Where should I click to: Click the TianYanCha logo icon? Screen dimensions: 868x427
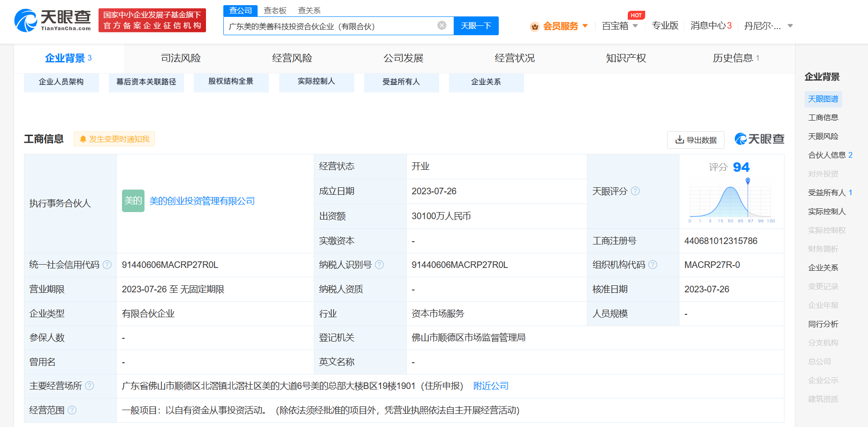coord(26,21)
